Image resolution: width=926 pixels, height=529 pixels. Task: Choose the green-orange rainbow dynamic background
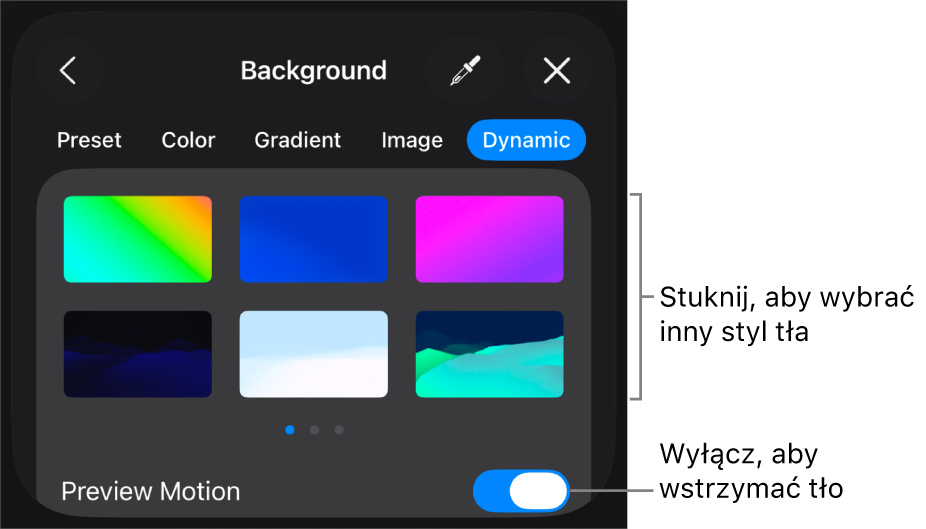138,239
